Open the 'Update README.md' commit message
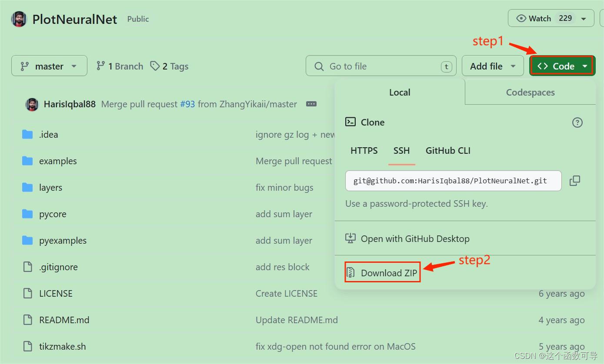The width and height of the screenshot is (604, 364). (297, 320)
